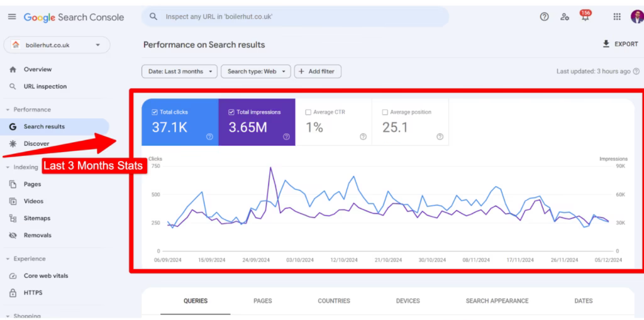644x320 pixels.
Task: Open Sitemaps in sidebar
Action: pyautogui.click(x=37, y=218)
